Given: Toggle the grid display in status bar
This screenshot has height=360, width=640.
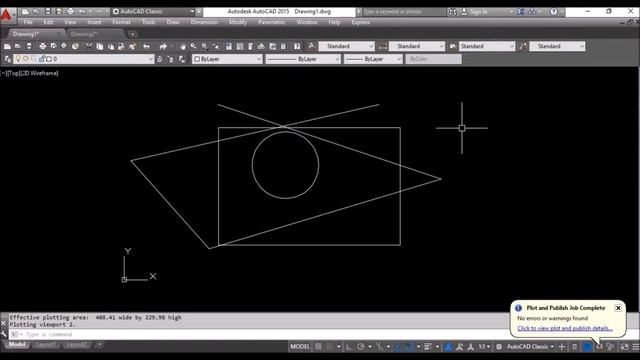Looking at the screenshot, I should [318, 347].
